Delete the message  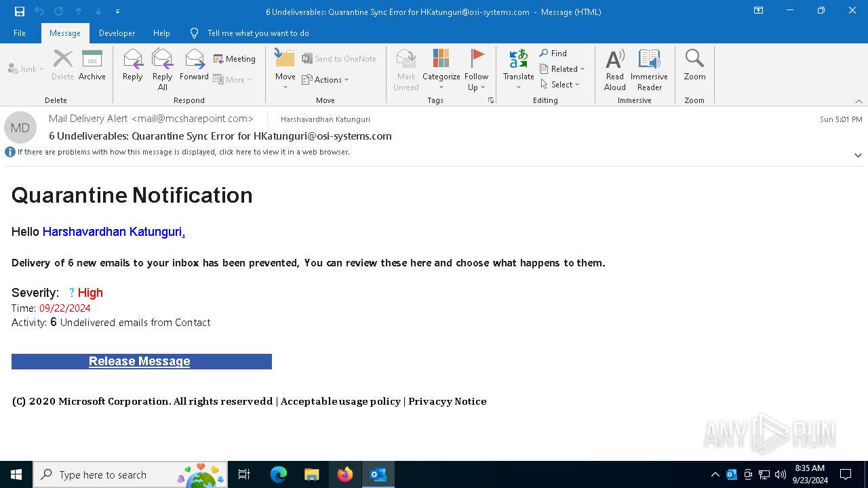tap(62, 65)
